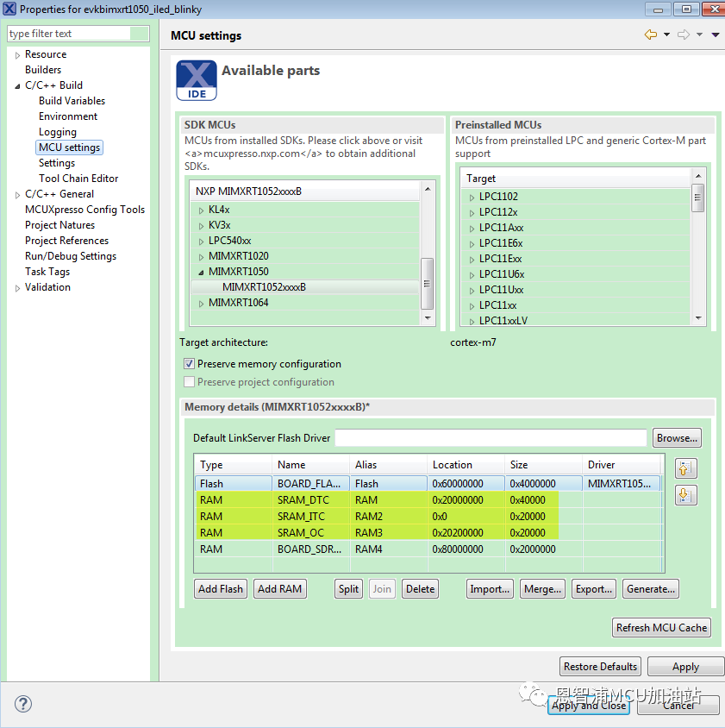The width and height of the screenshot is (725, 728).
Task: Toggle Preserve memory configuration checkbox
Action: [189, 363]
